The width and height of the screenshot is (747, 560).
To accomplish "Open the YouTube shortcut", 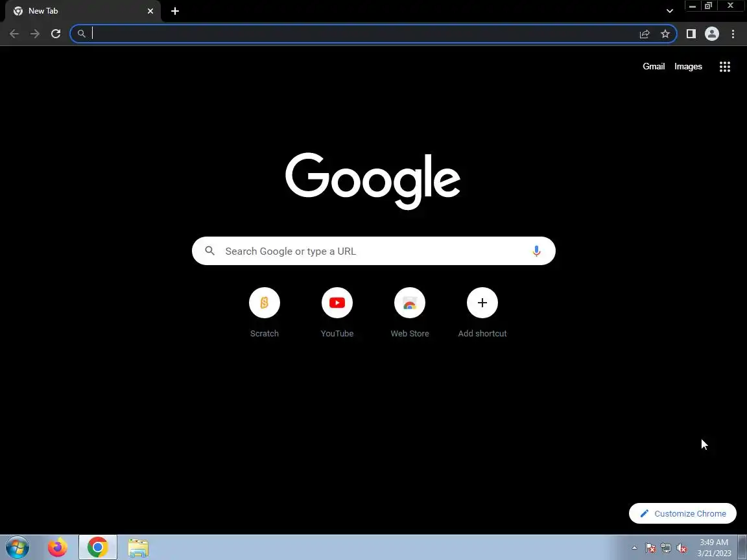I will [337, 303].
